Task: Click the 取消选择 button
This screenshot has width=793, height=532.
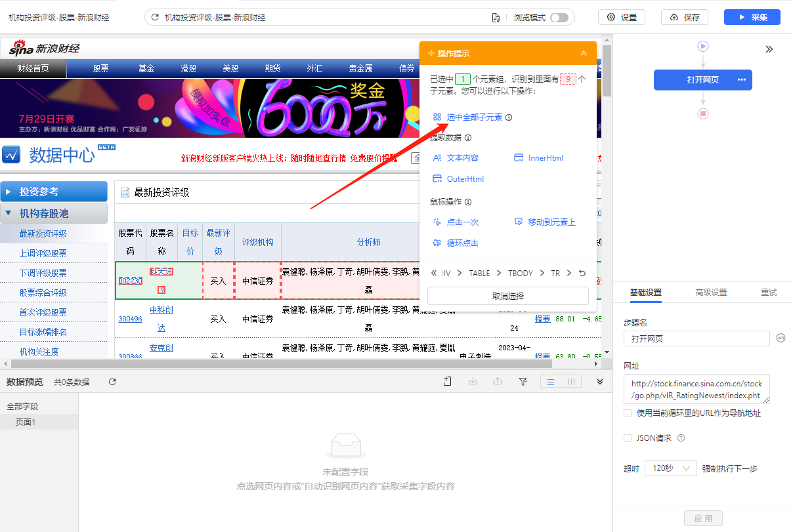Action: click(x=508, y=296)
